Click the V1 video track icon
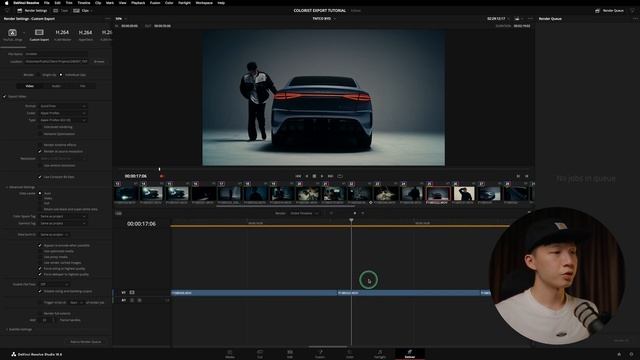Image resolution: width=640 pixels, height=360 pixels. 132,293
